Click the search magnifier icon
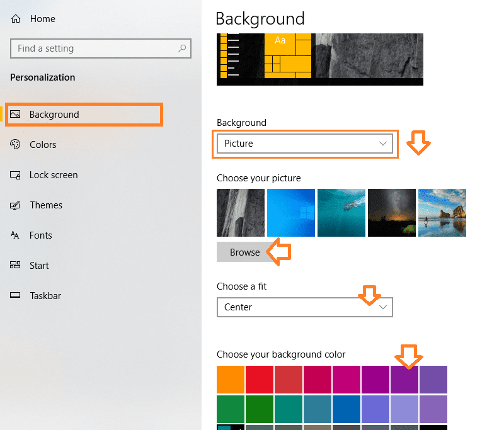Screen dimensions: 504x430 [182, 48]
